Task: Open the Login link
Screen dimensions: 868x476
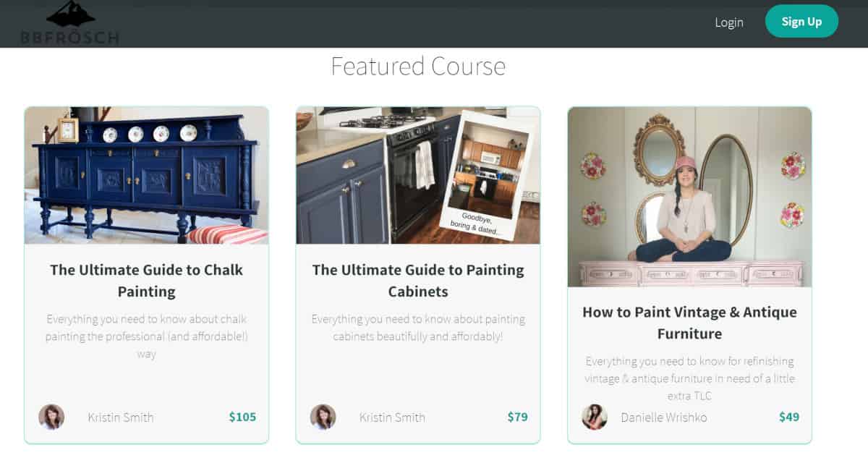Action: pyautogui.click(x=728, y=22)
